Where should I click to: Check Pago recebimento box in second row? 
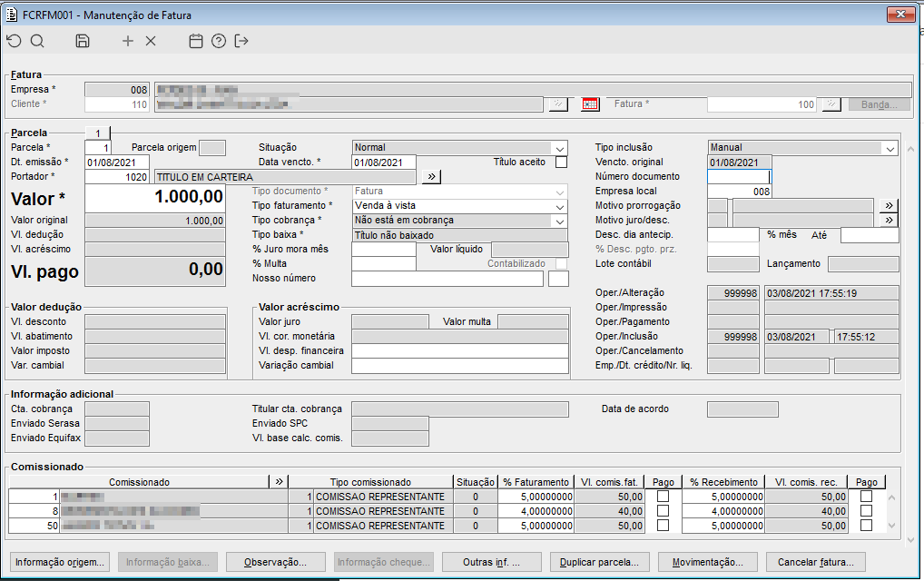tap(866, 512)
